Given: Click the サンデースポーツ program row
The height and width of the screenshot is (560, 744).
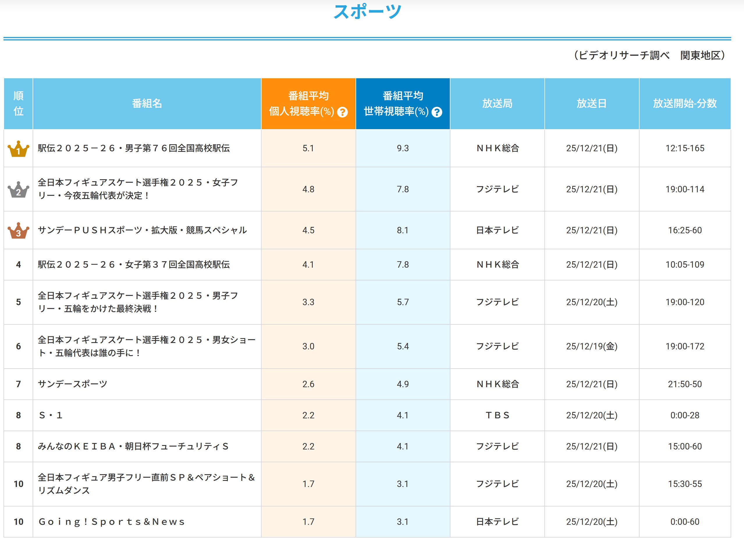Looking at the screenshot, I should click(72, 384).
